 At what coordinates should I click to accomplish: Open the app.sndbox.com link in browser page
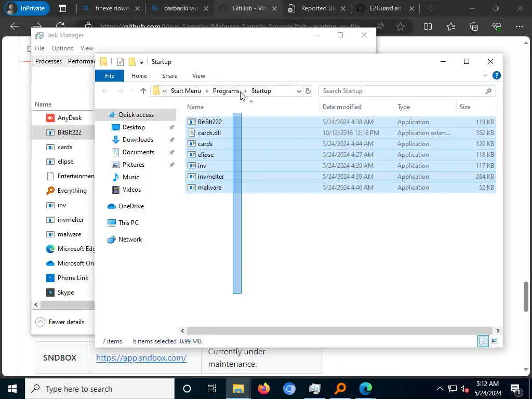(141, 357)
